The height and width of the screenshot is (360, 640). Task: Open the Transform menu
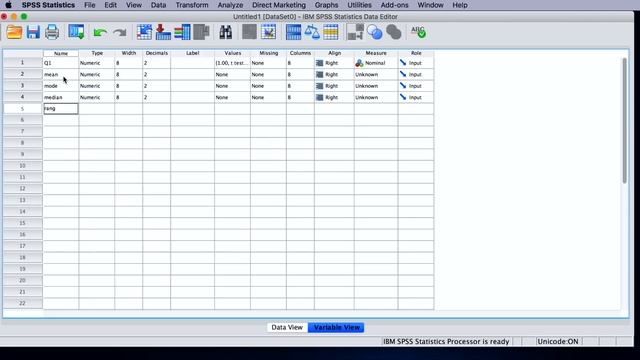coord(192,5)
